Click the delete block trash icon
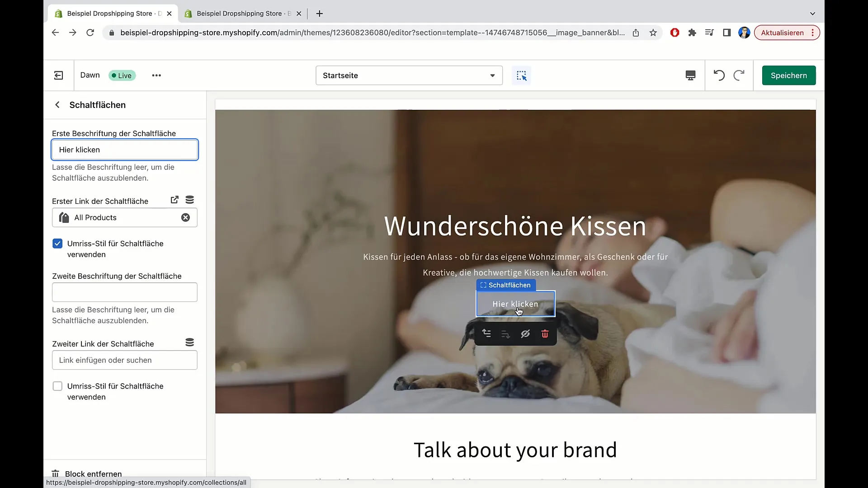 point(545,333)
